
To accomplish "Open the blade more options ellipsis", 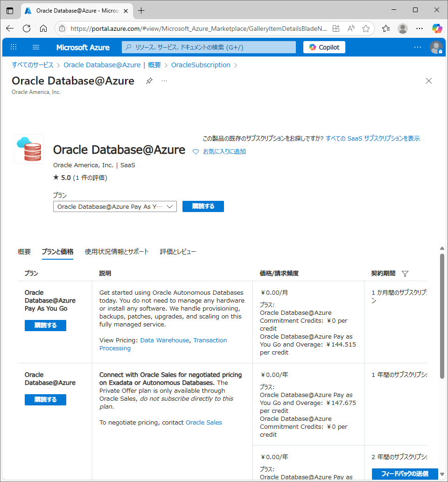I will tap(164, 81).
